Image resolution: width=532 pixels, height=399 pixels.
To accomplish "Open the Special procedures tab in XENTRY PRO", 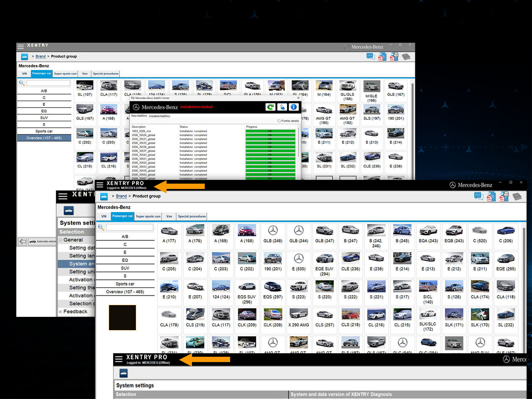I will (192, 216).
